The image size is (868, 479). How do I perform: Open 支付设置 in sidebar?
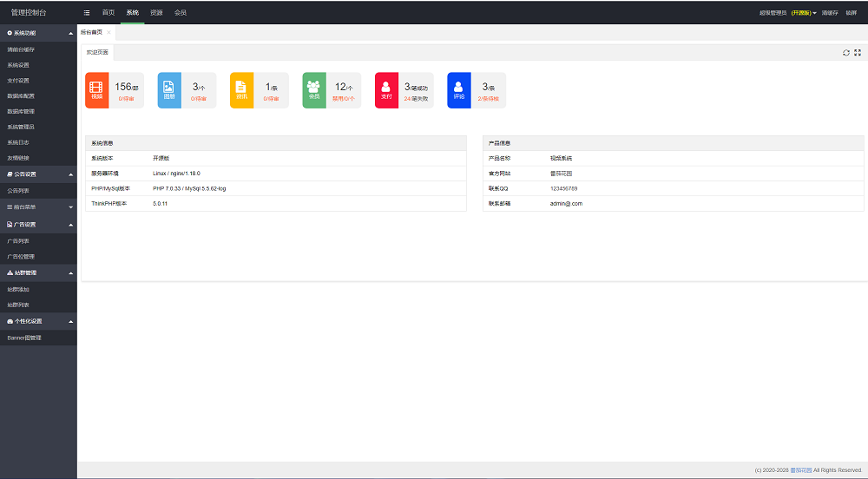tap(18, 81)
